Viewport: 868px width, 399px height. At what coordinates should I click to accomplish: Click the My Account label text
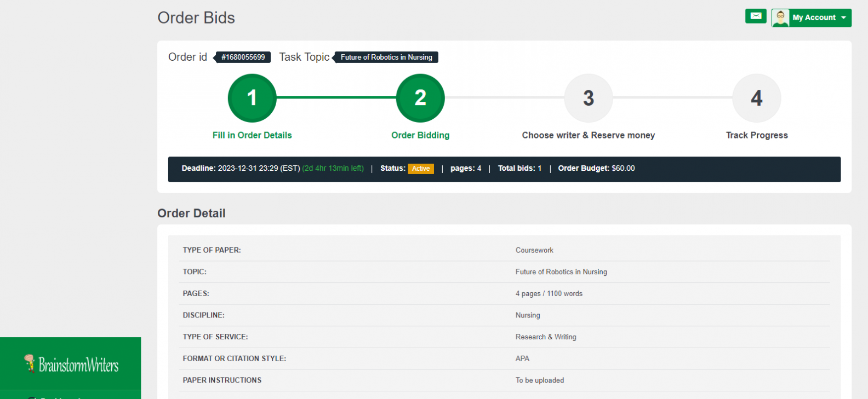(x=814, y=18)
